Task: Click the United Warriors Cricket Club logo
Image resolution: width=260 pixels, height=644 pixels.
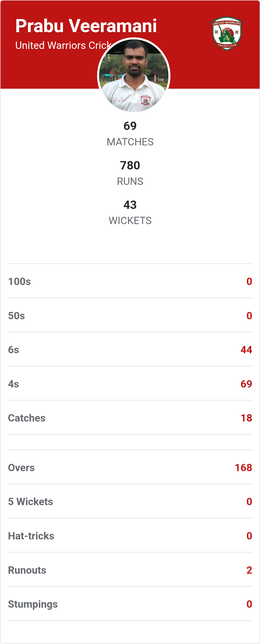Action: pos(227,34)
